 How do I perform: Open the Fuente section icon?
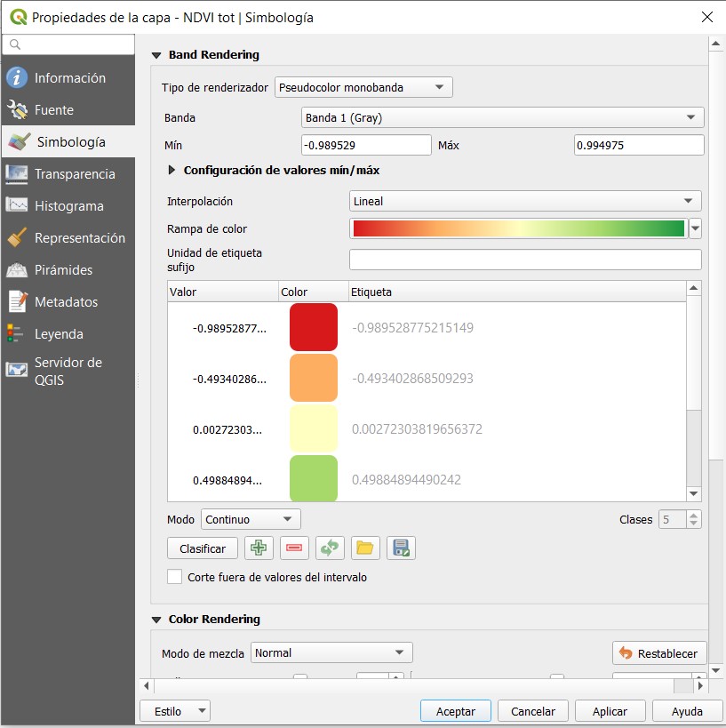click(x=17, y=109)
